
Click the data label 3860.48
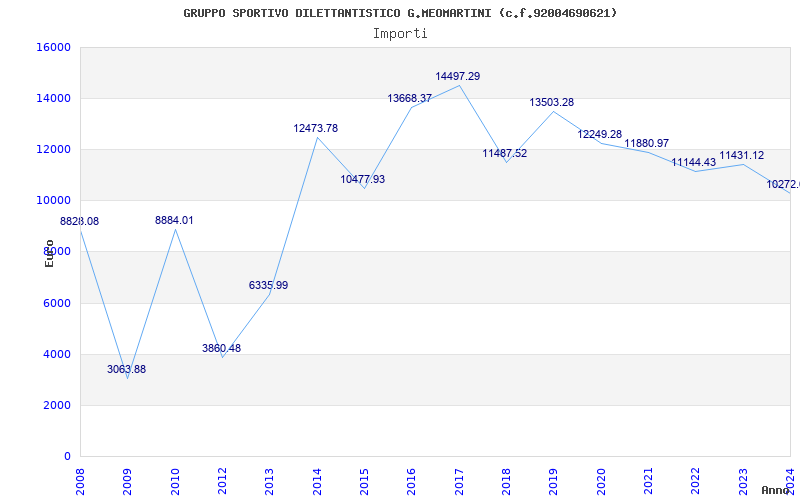click(x=221, y=348)
